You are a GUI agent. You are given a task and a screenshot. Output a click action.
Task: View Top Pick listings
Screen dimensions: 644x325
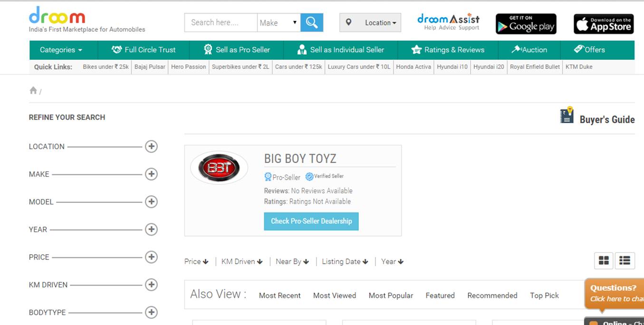545,296
